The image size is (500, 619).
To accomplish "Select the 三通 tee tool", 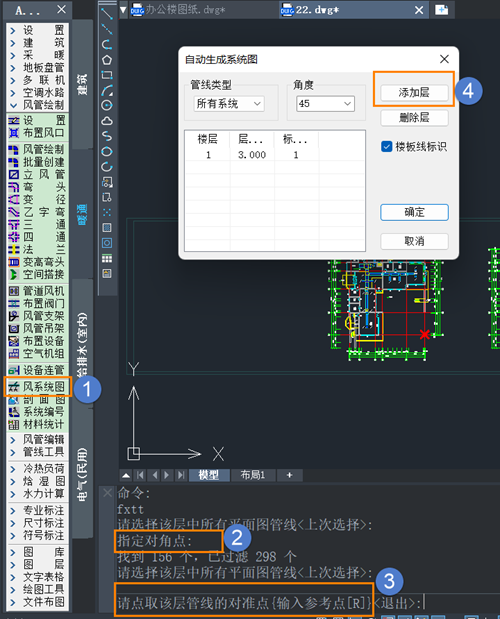I will [37, 224].
